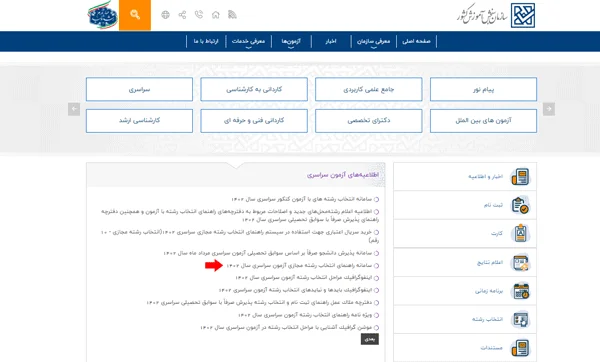600x362 pixels.
Task: Open کارت ID badge icon in sidebar
Action: [520, 233]
